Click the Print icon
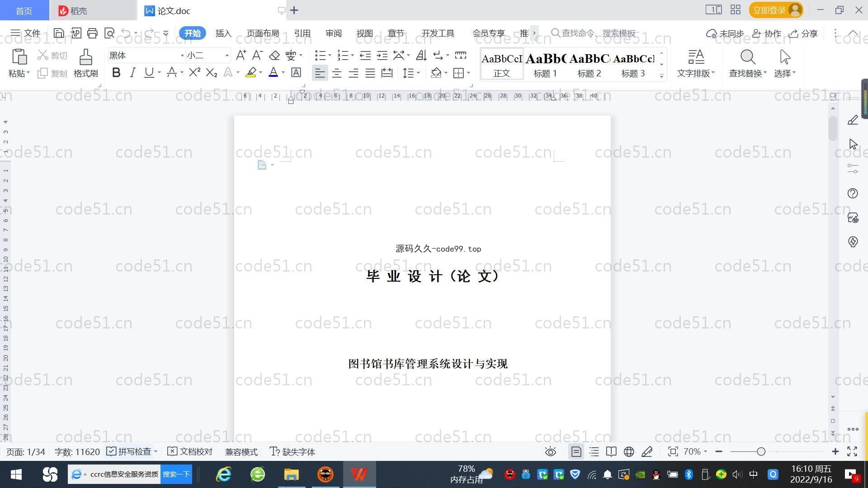Screen dimensions: 868x488 click(92, 33)
